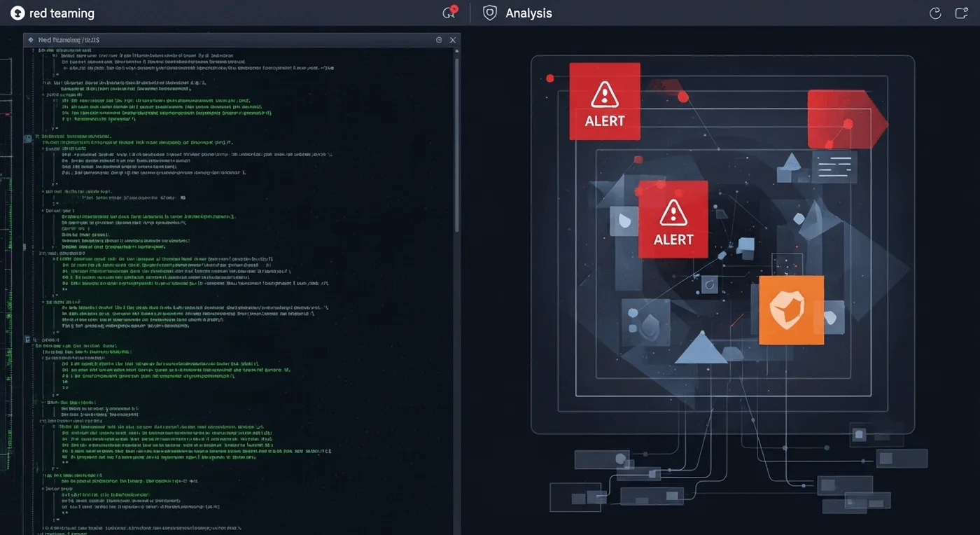
Task: Click the diamond icon in code panel title
Action: pos(31,41)
